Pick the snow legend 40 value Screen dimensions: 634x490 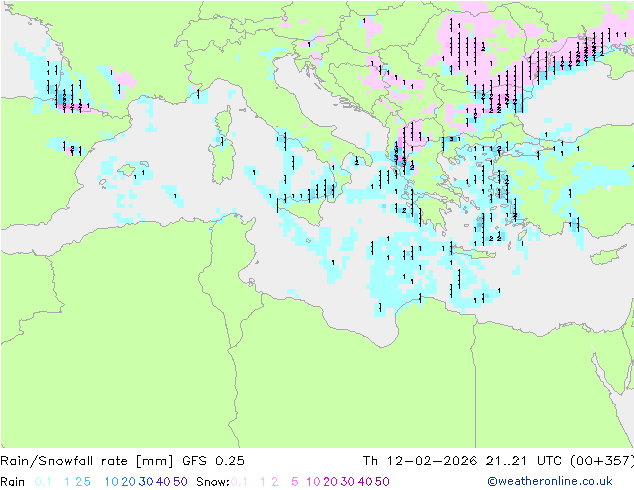click(365, 482)
